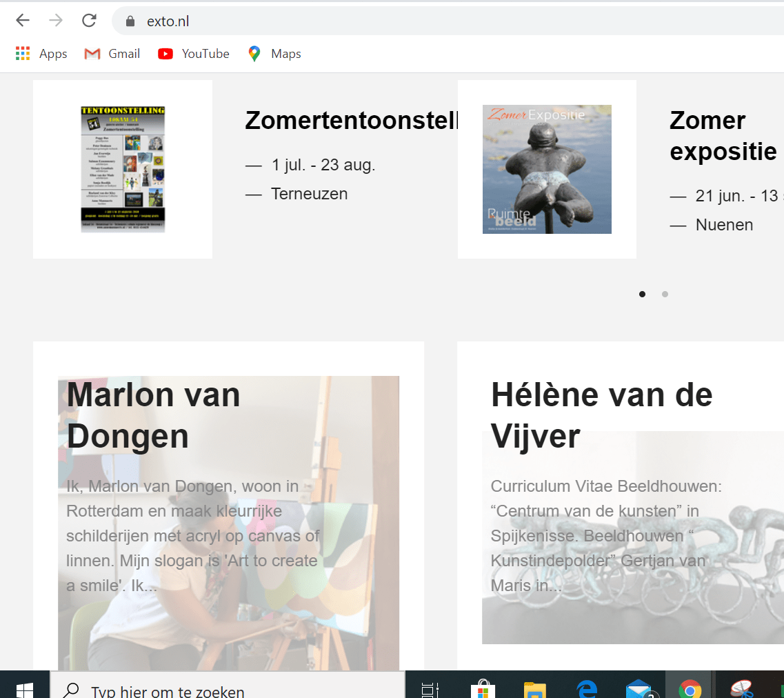Open File Explorer from the taskbar
This screenshot has width=784, height=698.
click(x=534, y=689)
